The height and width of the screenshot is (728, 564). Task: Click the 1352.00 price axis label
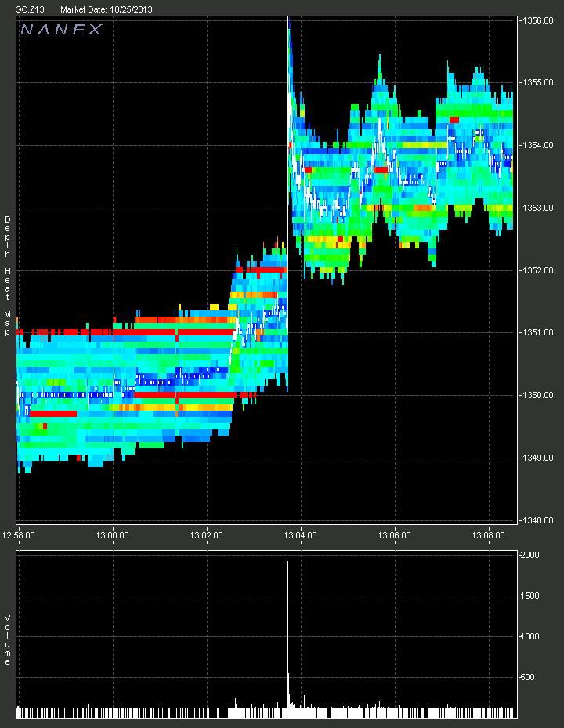click(537, 270)
